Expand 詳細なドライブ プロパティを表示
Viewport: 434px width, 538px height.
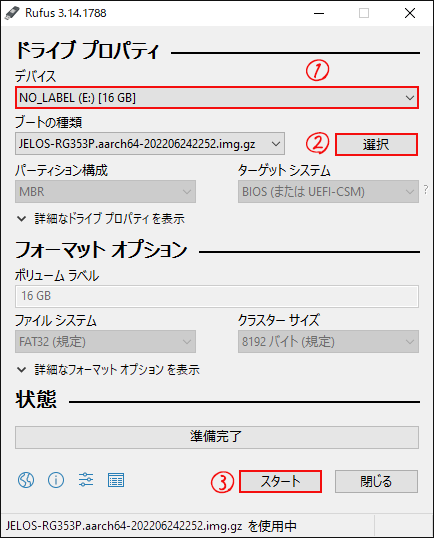(101, 219)
